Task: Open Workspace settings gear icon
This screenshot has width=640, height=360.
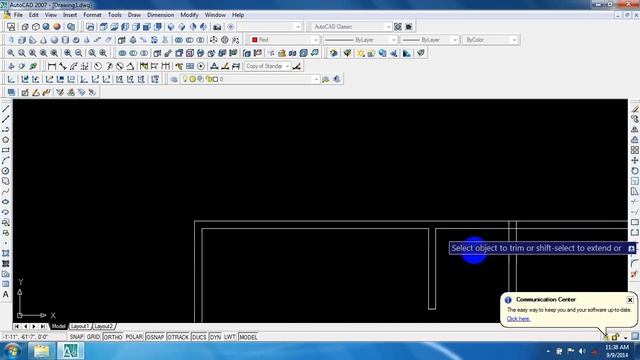Action: [x=398, y=27]
